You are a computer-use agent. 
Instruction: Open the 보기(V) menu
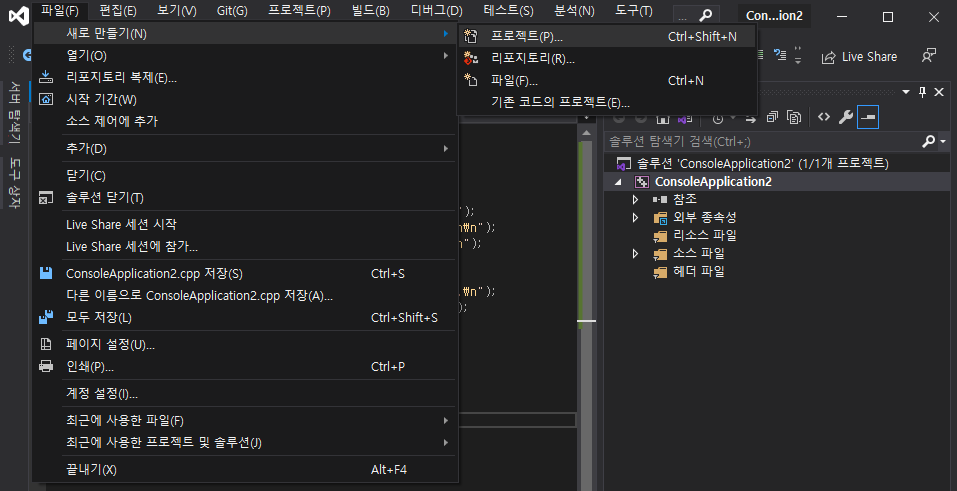(177, 11)
